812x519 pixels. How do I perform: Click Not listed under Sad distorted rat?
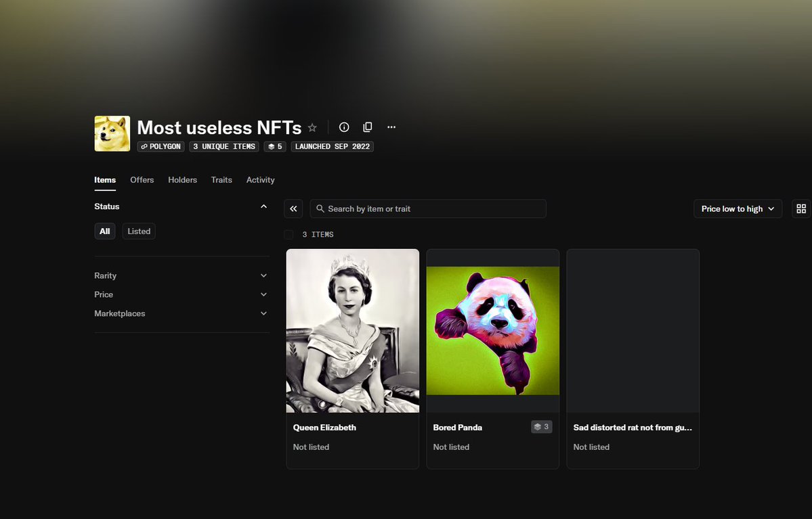591,447
